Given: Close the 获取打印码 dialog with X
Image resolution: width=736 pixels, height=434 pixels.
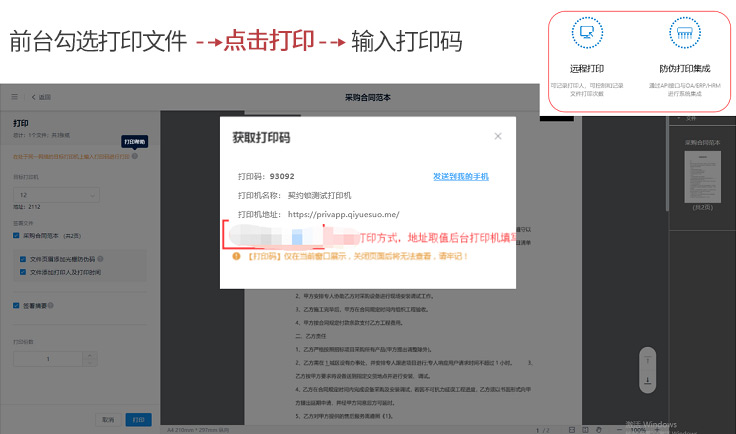Looking at the screenshot, I should click(x=498, y=136).
